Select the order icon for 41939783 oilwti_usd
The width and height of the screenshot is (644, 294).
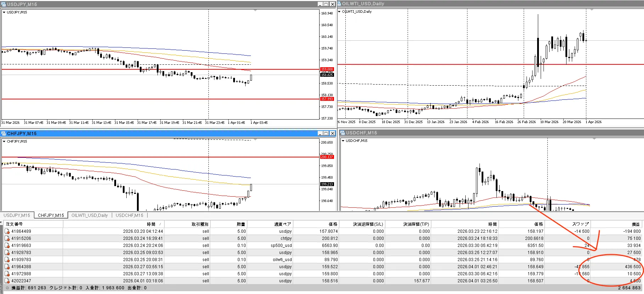click(7, 260)
